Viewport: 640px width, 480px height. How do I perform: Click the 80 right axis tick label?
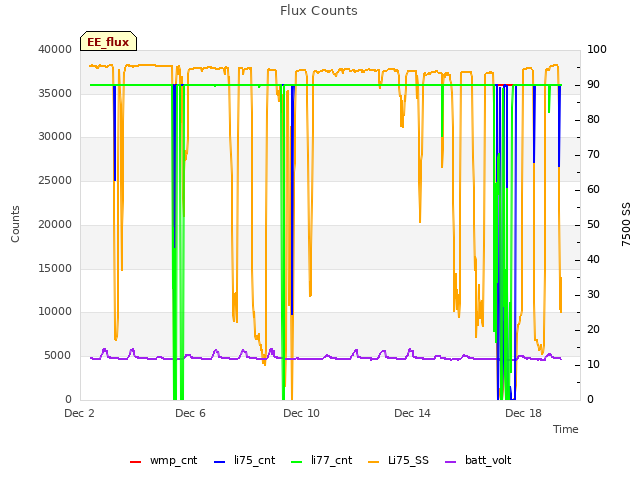tap(593, 120)
